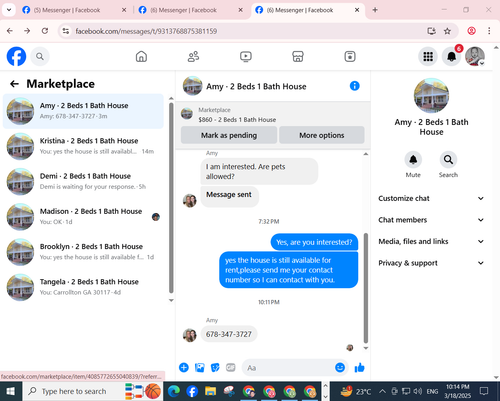Click Amy's avatar beside phone number
The width and height of the screenshot is (500, 401).
pyautogui.click(x=190, y=335)
